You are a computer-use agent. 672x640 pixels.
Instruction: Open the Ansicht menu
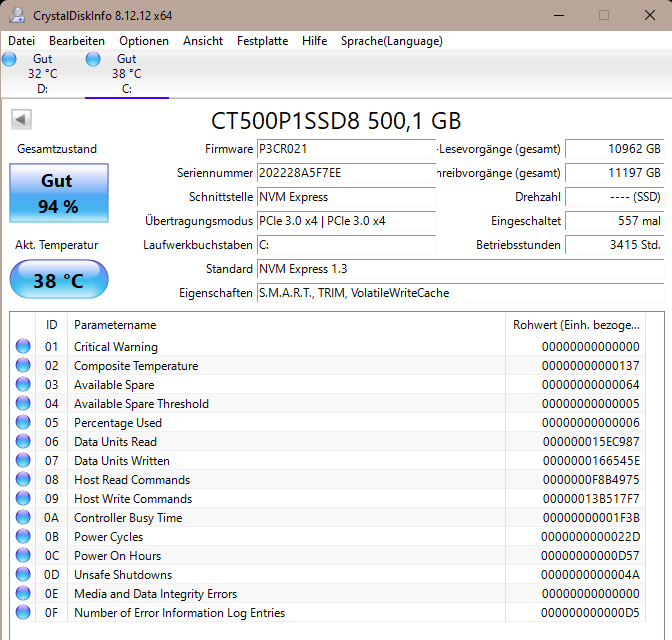point(203,41)
